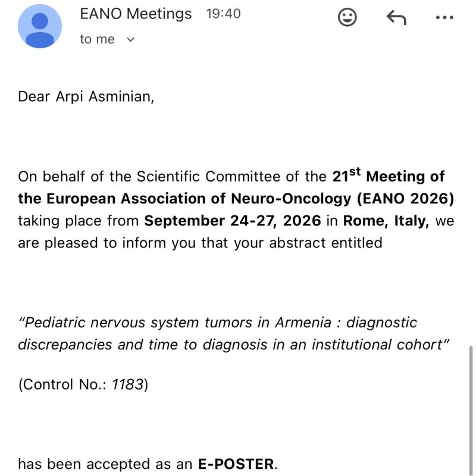Open the three-dot more options menu
Screen dimensions: 476x476
(444, 18)
